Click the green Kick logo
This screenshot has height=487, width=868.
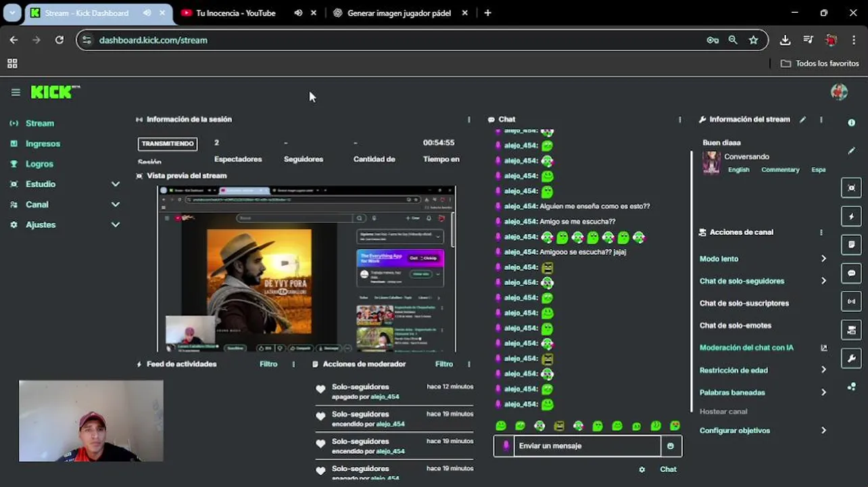(55, 92)
